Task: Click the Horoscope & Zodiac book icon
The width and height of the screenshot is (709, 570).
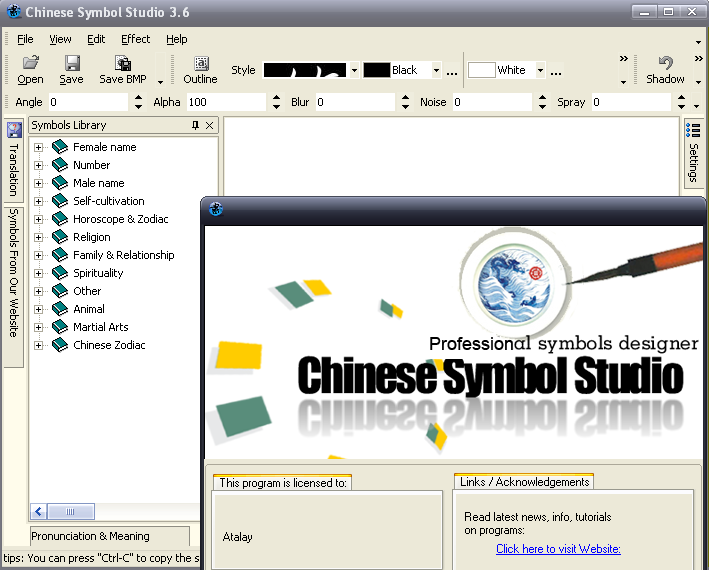Action: click(60, 219)
